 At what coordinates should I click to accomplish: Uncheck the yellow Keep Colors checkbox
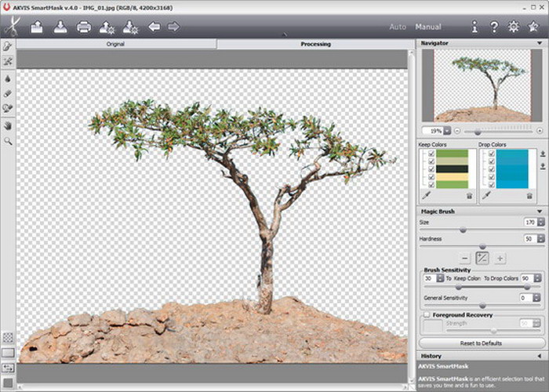click(x=431, y=177)
